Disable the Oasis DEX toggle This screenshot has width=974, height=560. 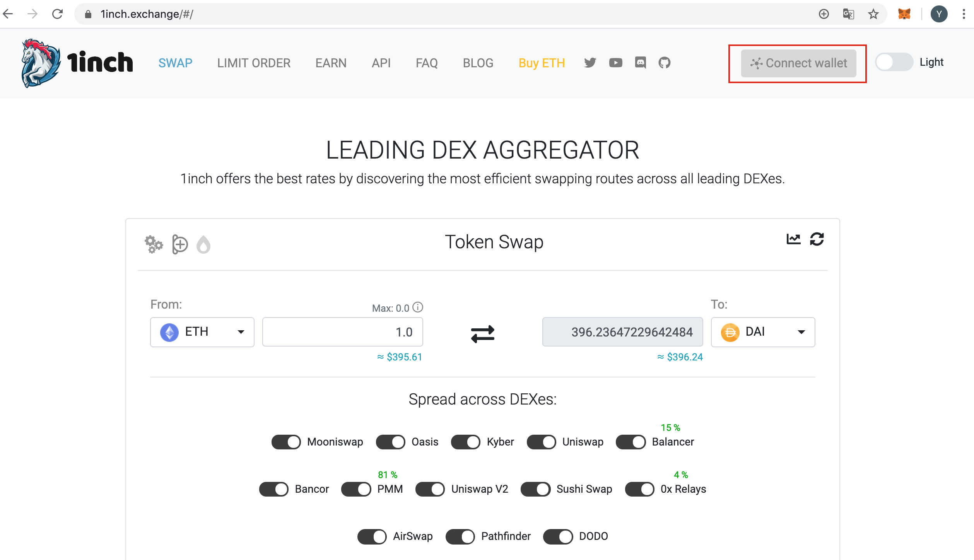[391, 442]
